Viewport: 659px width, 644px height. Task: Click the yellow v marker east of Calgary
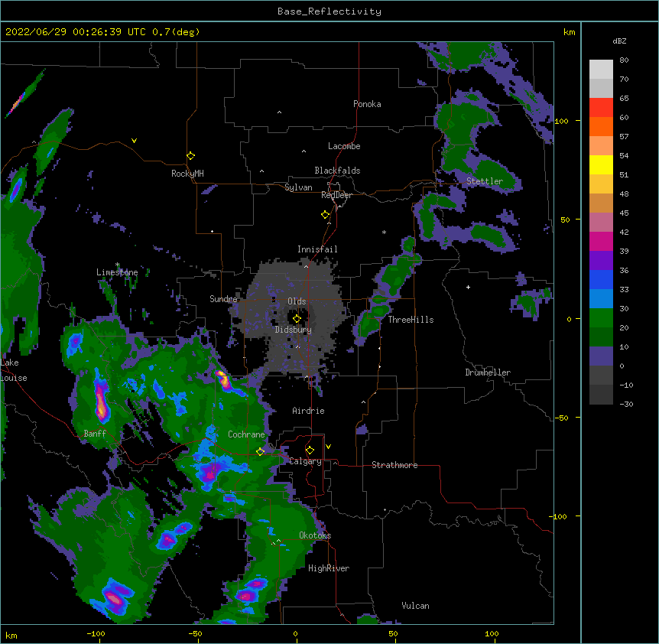[x=328, y=447]
